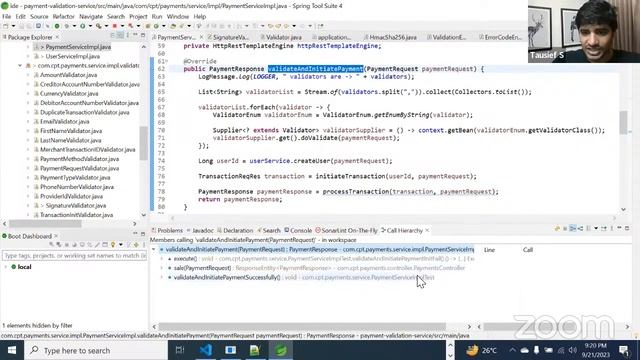Click the Windows Start button

[x=12, y=350]
